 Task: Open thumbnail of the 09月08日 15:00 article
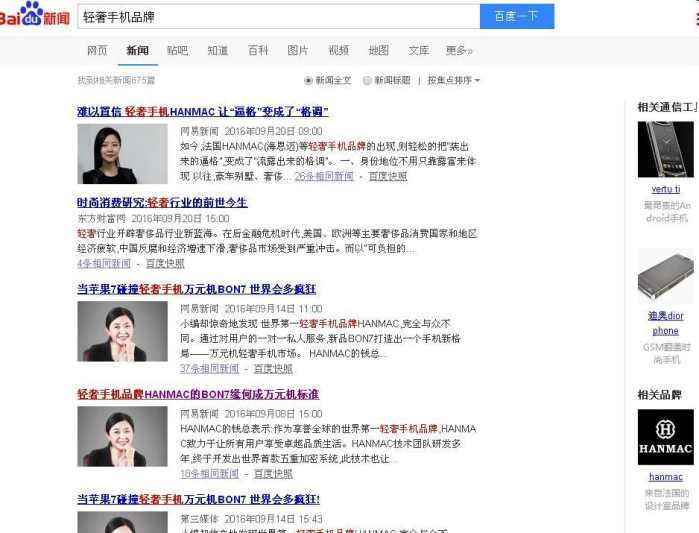(123, 436)
